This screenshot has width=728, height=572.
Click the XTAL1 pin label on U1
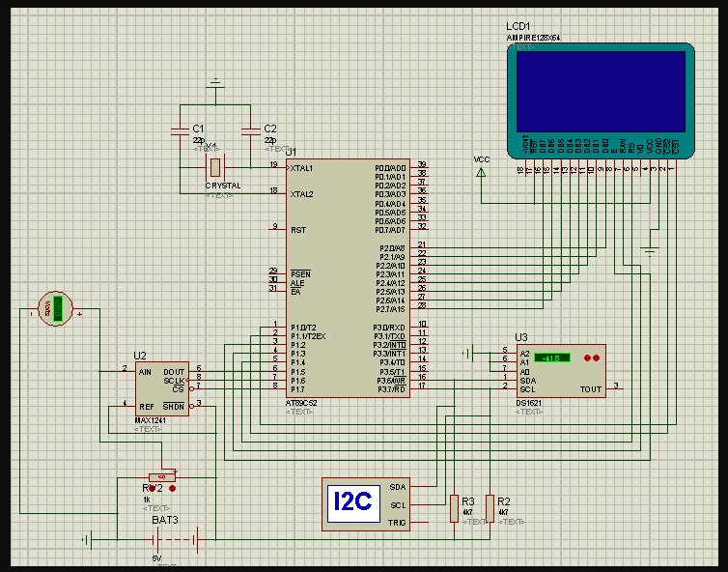[x=302, y=168]
